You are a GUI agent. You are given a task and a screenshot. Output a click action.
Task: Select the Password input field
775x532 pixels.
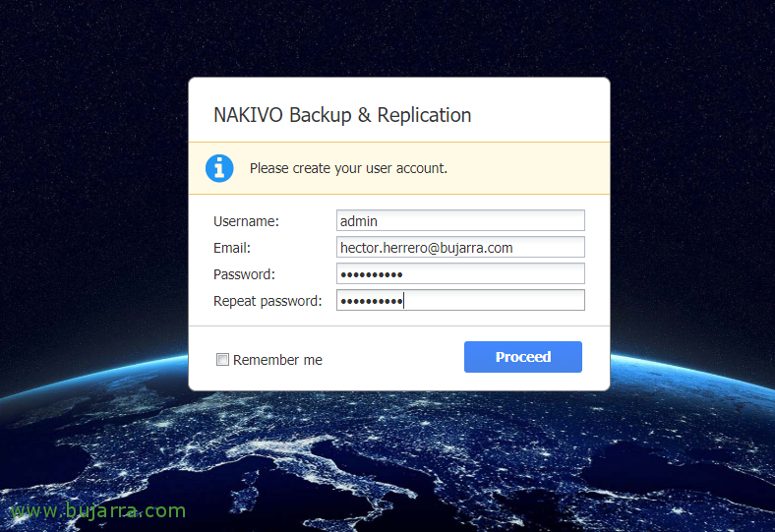pyautogui.click(x=460, y=274)
